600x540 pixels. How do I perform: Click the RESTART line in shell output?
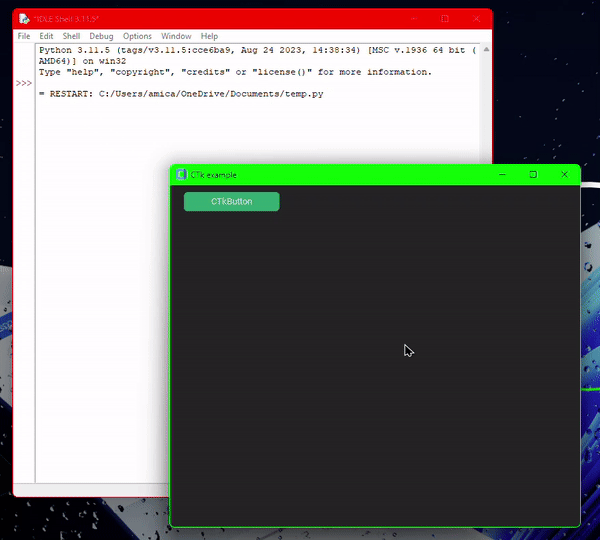[180, 94]
